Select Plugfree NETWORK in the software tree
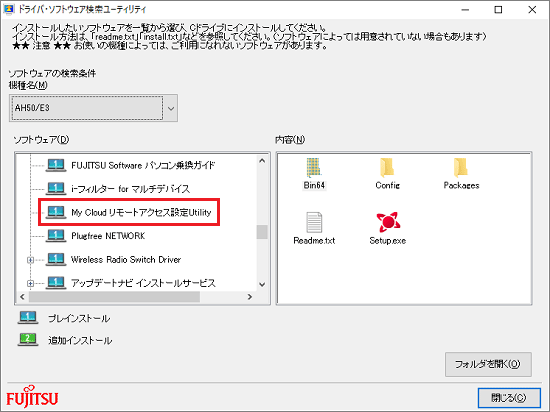 108,236
